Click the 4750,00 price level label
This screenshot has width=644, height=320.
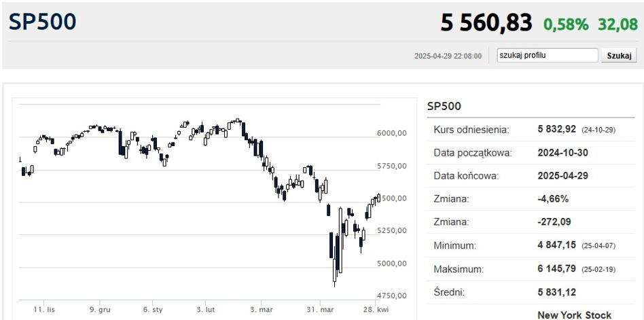(x=392, y=296)
